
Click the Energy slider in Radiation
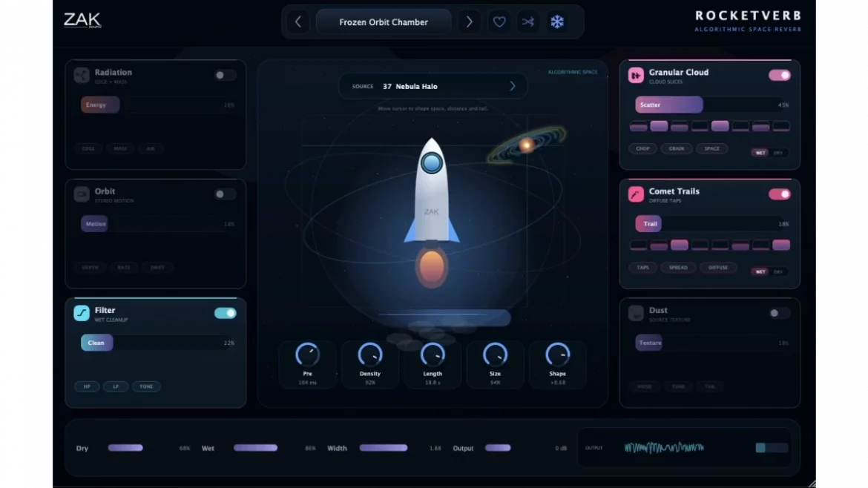tap(158, 105)
